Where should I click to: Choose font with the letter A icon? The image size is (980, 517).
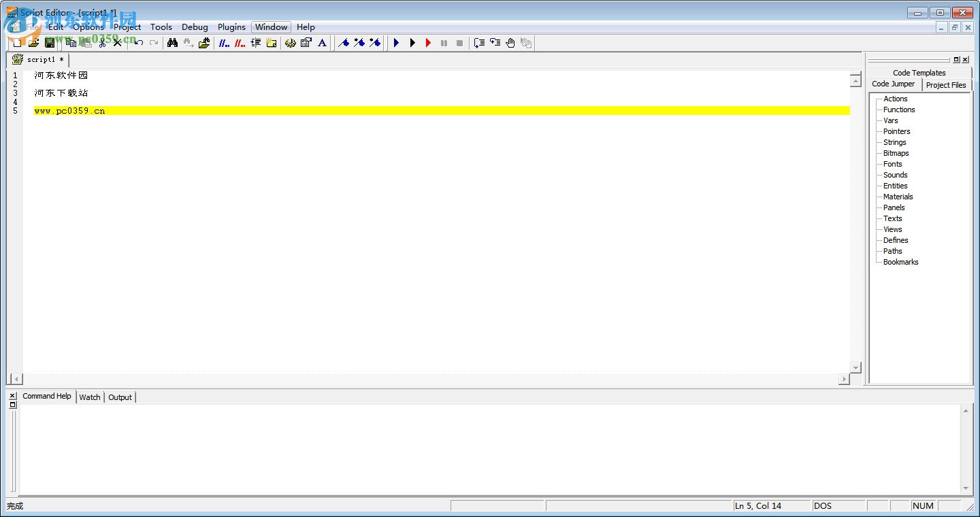(323, 43)
